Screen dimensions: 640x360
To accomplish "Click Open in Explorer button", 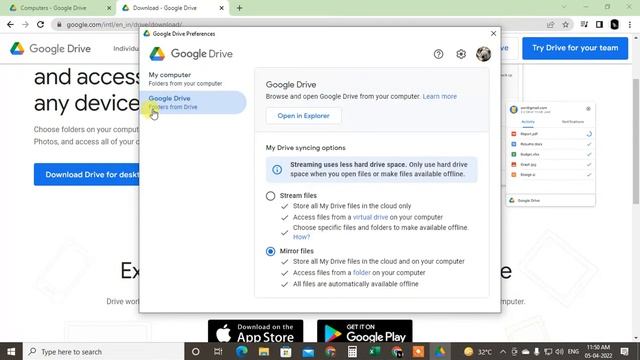I will click(303, 116).
